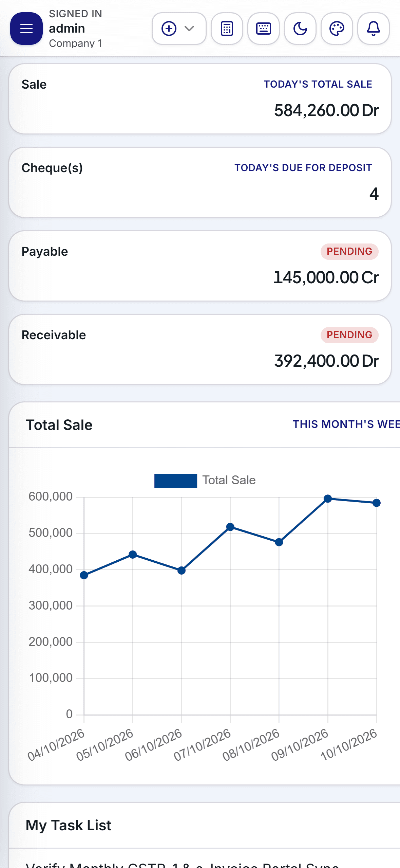Click the My Task List heading
This screenshot has height=868, width=400.
69,825
